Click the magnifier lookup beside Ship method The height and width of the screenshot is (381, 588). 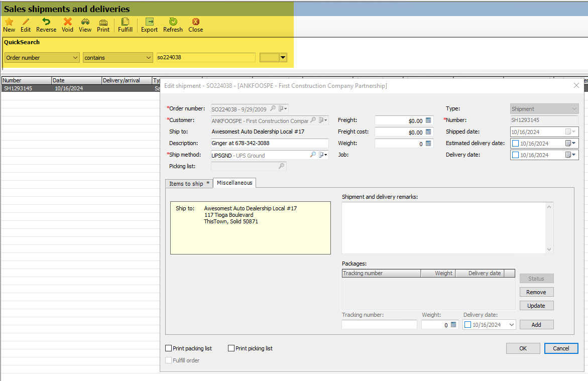pyautogui.click(x=313, y=155)
